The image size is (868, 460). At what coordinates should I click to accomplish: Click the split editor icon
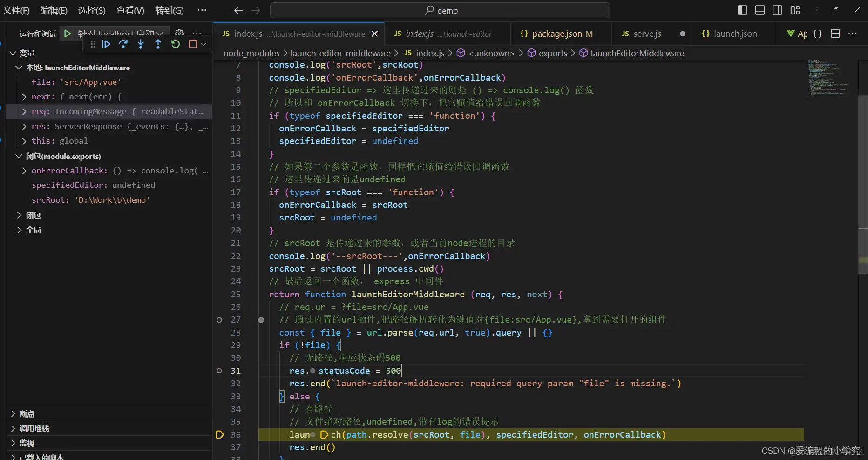(x=835, y=34)
